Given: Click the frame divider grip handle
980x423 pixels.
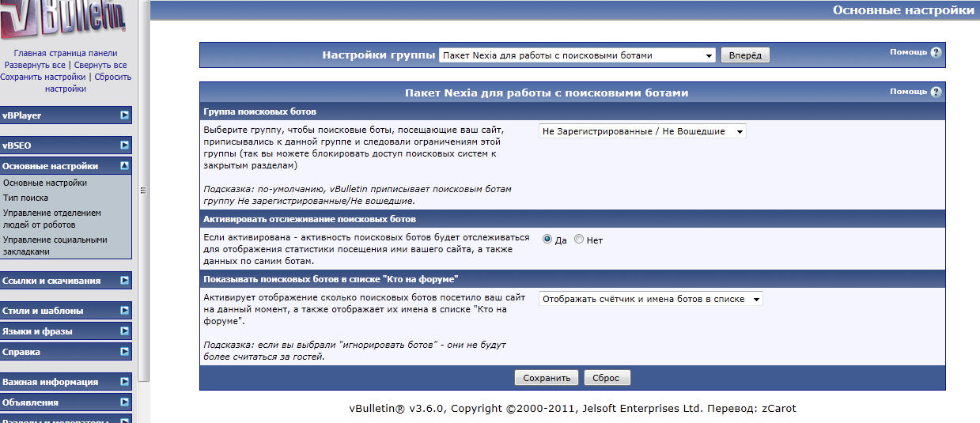Looking at the screenshot, I should click(x=144, y=190).
